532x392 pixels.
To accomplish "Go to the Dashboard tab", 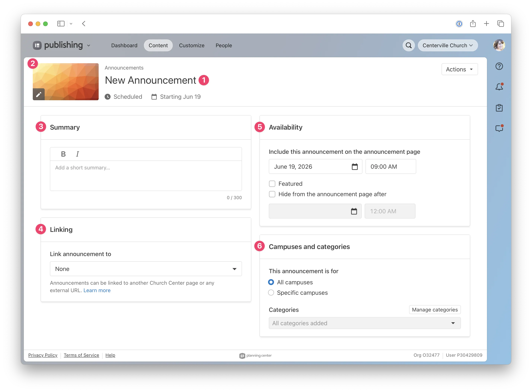I will pyautogui.click(x=124, y=45).
